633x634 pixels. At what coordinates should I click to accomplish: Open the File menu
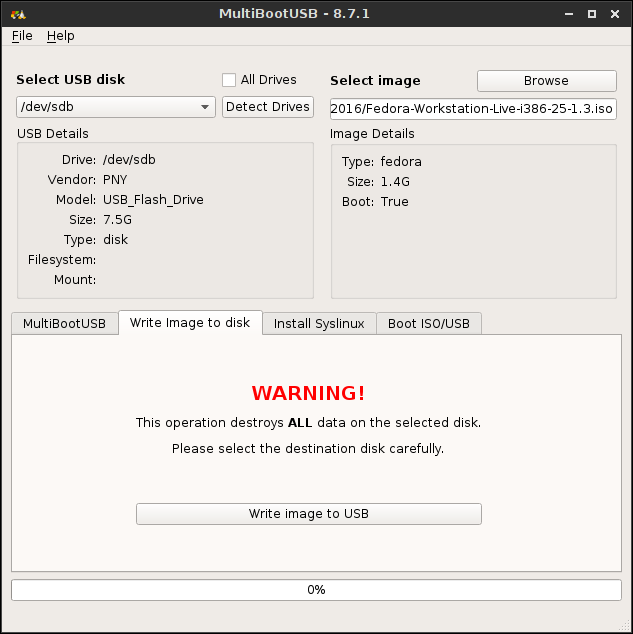[x=22, y=36]
